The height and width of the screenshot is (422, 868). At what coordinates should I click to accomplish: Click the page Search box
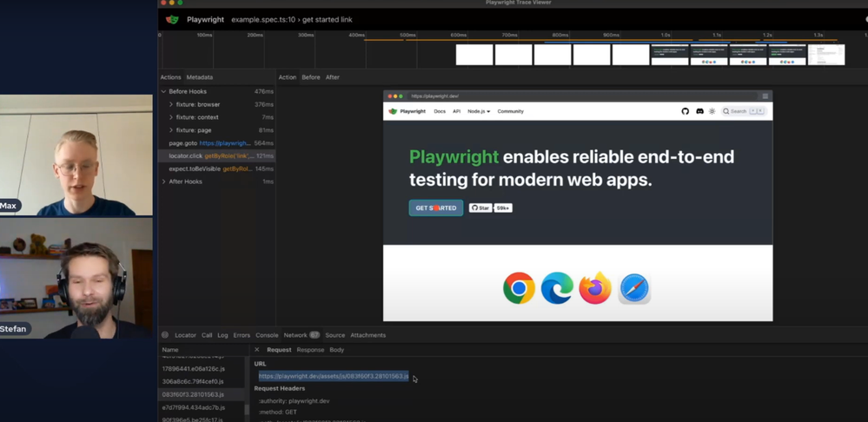pyautogui.click(x=744, y=111)
